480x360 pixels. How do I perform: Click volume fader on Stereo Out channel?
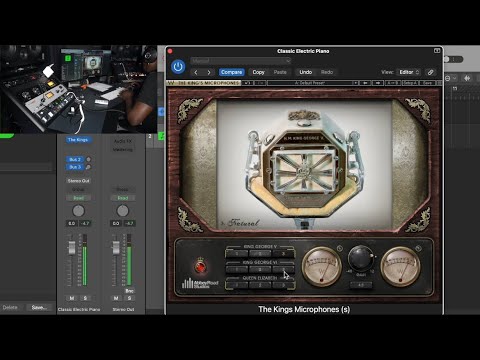116,247
